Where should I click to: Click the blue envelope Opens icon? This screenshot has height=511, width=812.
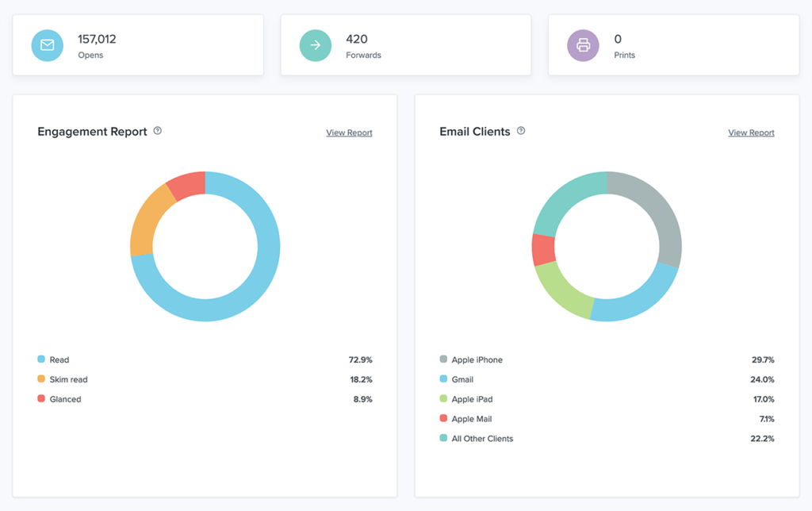(47, 45)
